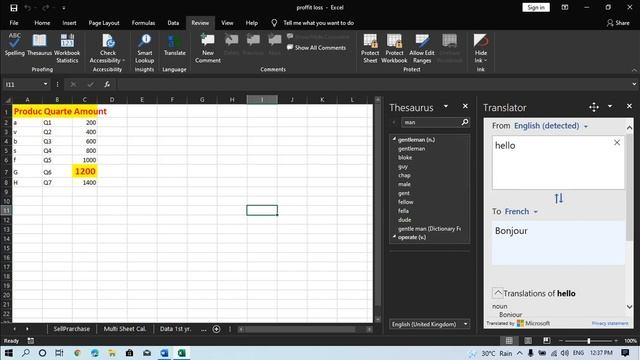Click Protect Workbook

coord(394,48)
